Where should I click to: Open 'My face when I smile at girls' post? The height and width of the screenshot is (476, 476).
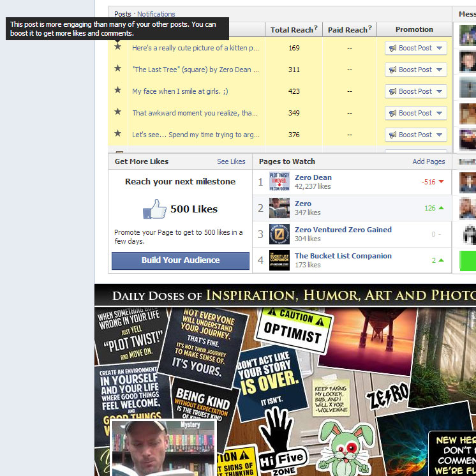coord(180,91)
